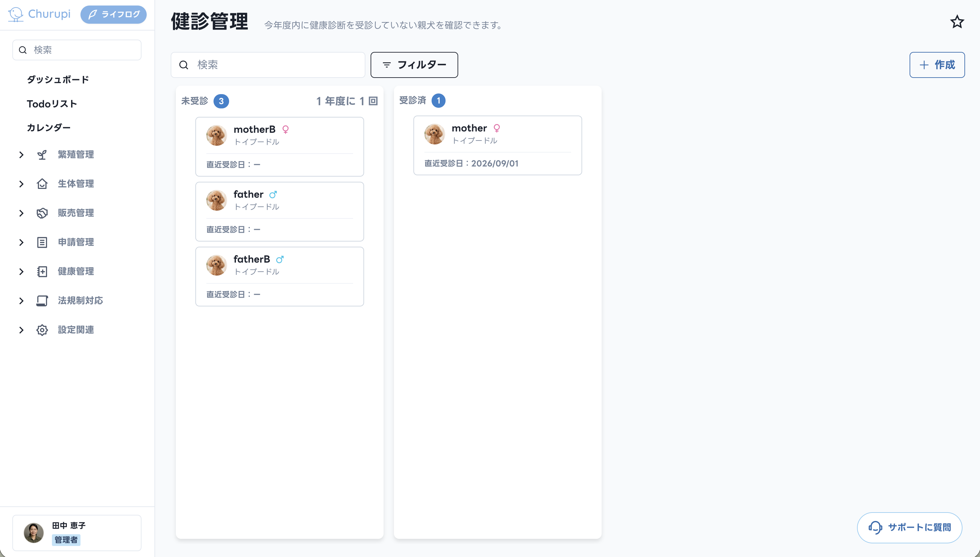Image resolution: width=980 pixels, height=557 pixels.
Task: Click the 未受診 count badge 3
Action: click(221, 101)
